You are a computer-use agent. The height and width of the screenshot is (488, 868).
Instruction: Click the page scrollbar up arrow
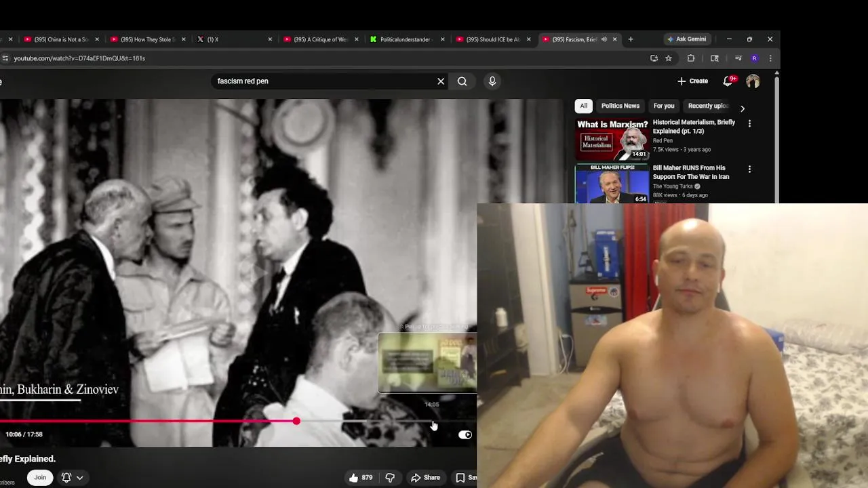(776, 73)
